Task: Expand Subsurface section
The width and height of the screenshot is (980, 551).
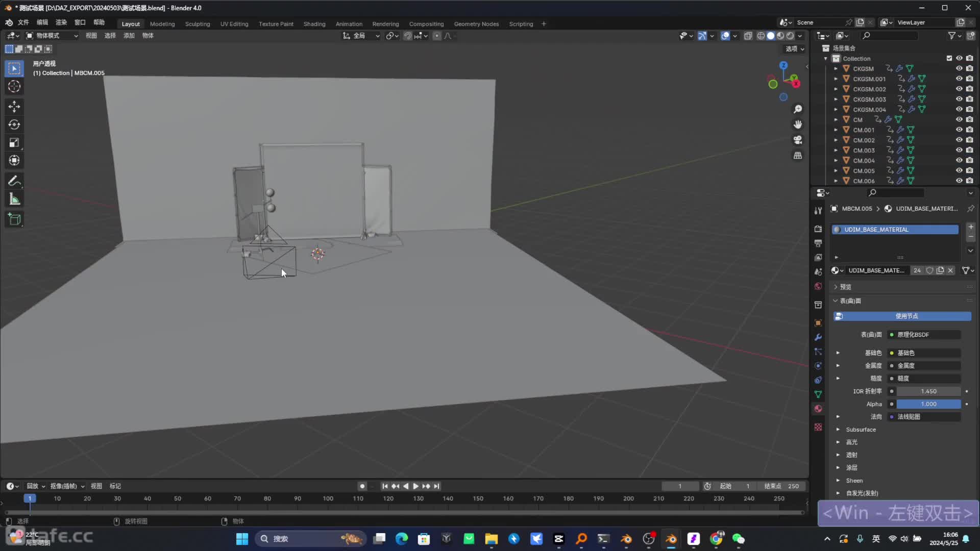Action: 860,430
